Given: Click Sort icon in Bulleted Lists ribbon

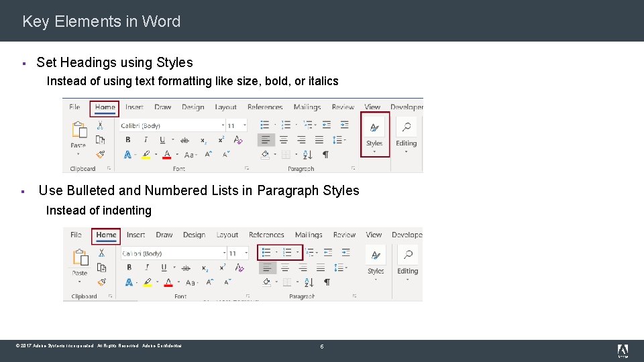Looking at the screenshot, I should 309,282.
